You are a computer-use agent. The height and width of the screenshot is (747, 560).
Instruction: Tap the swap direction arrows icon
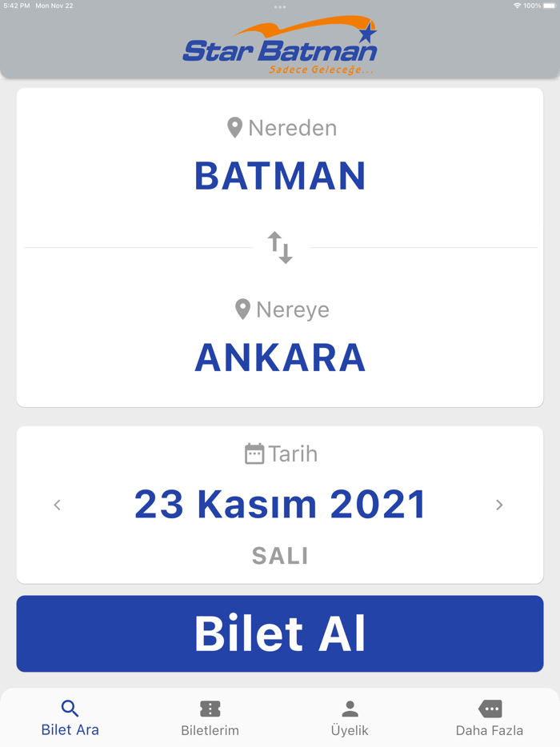click(x=280, y=247)
